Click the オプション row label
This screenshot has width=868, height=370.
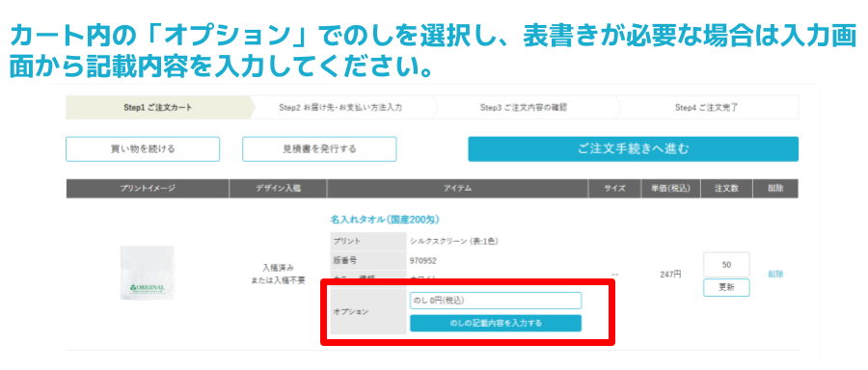pos(350,312)
